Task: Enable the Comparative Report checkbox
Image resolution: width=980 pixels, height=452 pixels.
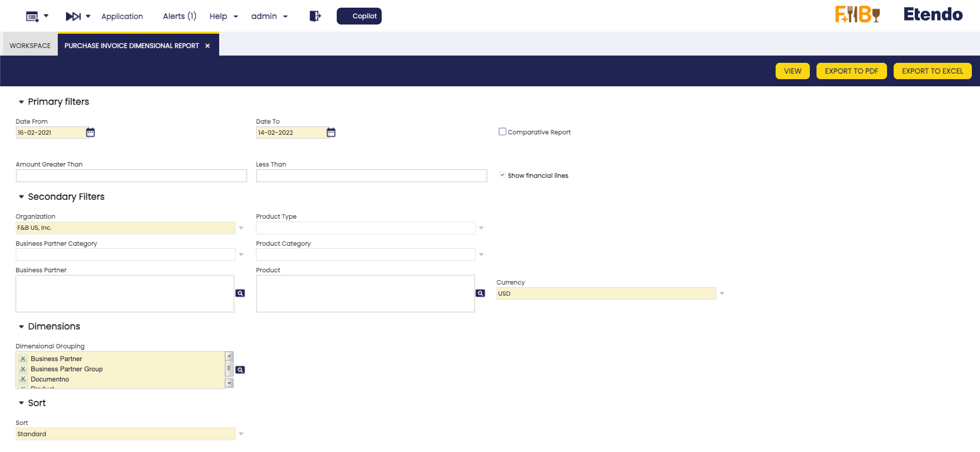Action: [x=502, y=132]
